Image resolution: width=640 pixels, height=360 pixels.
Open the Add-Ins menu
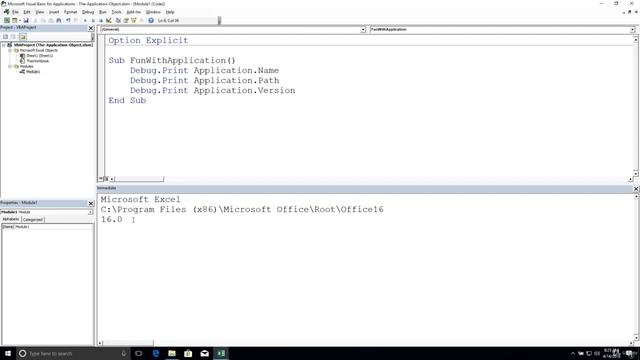pyautogui.click(x=133, y=12)
